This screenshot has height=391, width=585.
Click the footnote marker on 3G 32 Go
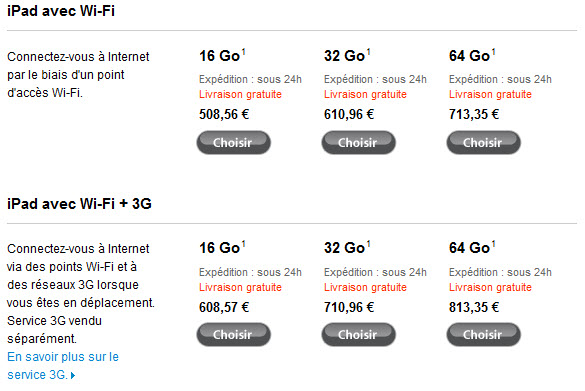click(x=368, y=244)
